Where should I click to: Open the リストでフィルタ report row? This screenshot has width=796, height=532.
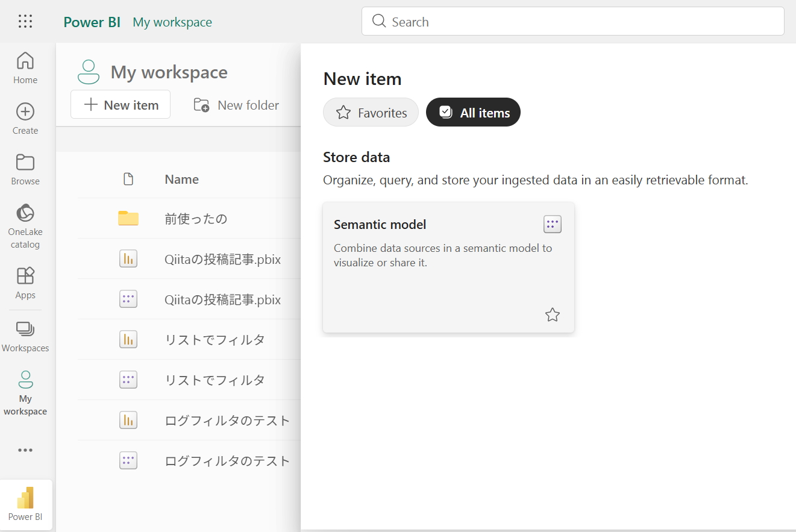pos(215,340)
